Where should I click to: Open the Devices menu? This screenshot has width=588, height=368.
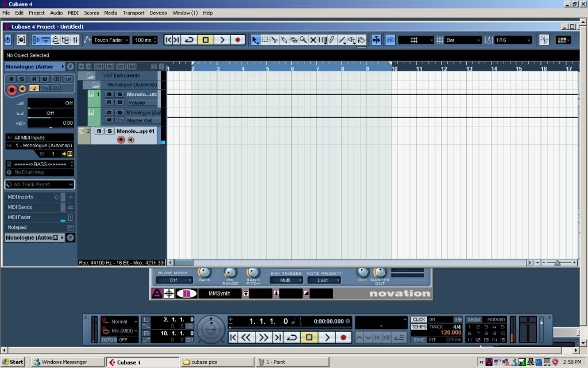click(158, 13)
